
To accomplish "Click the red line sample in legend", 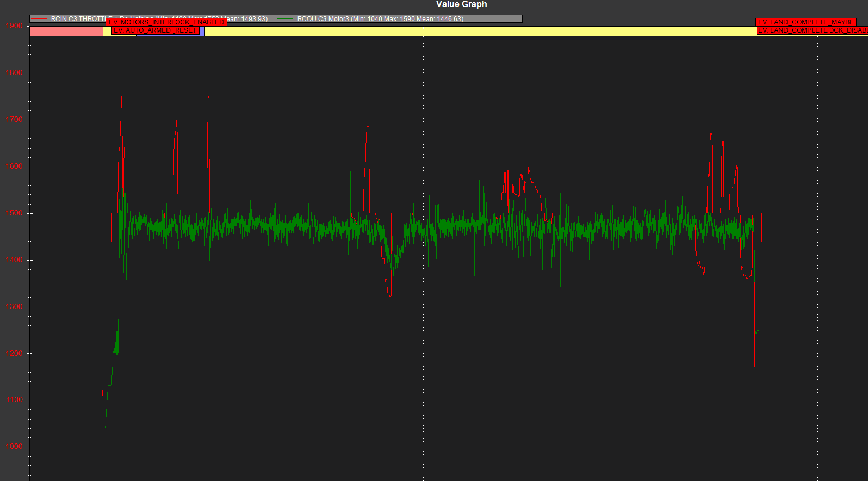I will (x=39, y=19).
